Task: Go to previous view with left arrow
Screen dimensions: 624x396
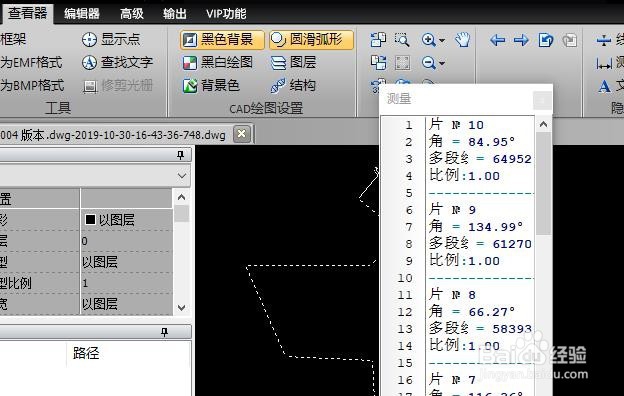Action: (x=497, y=40)
